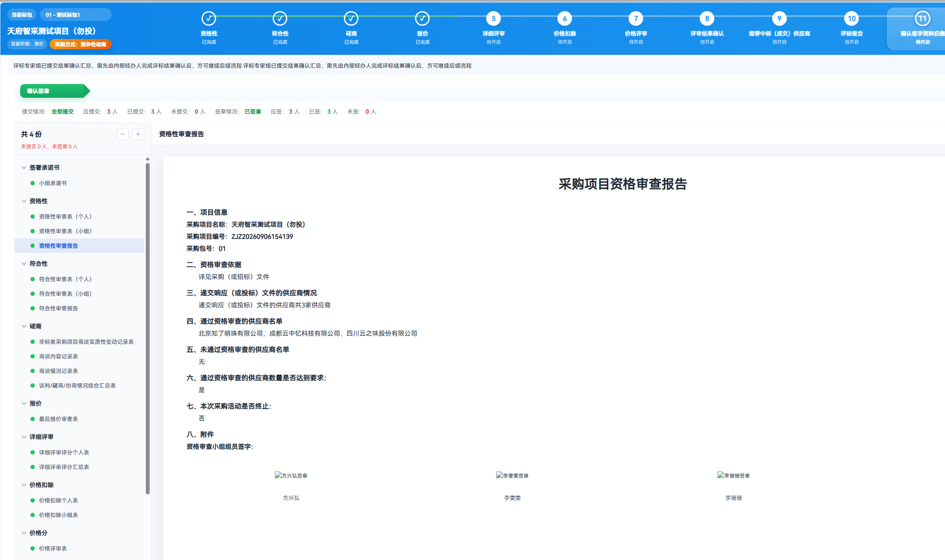The height and width of the screenshot is (560, 945).
Task: Click the 当前标包 label tag
Action: [x=22, y=15]
